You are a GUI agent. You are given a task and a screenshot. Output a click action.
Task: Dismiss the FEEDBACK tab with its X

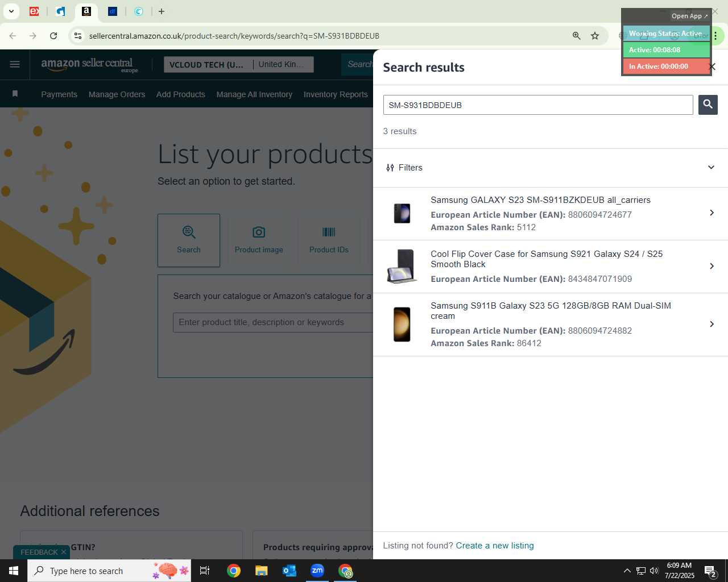tap(64, 552)
